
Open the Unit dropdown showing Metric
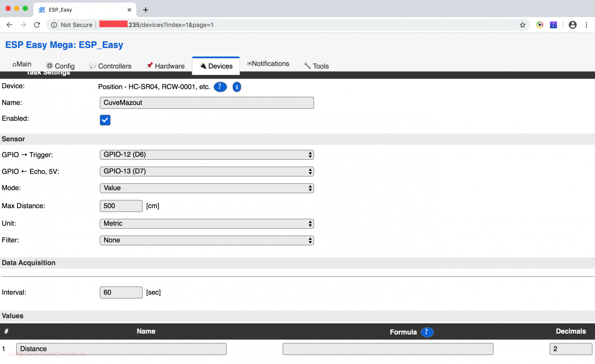[207, 224]
